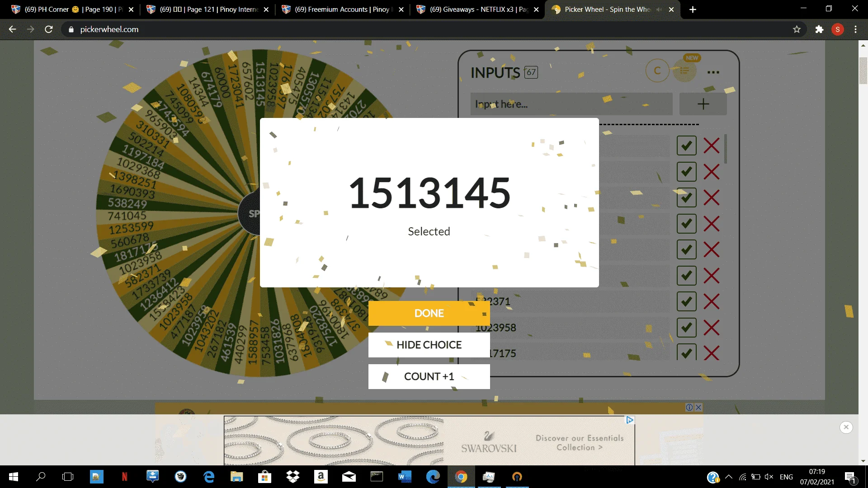Screen dimensions: 868x488
Task: Toggle the checkbox on the row ending in 7175
Action: click(x=686, y=352)
